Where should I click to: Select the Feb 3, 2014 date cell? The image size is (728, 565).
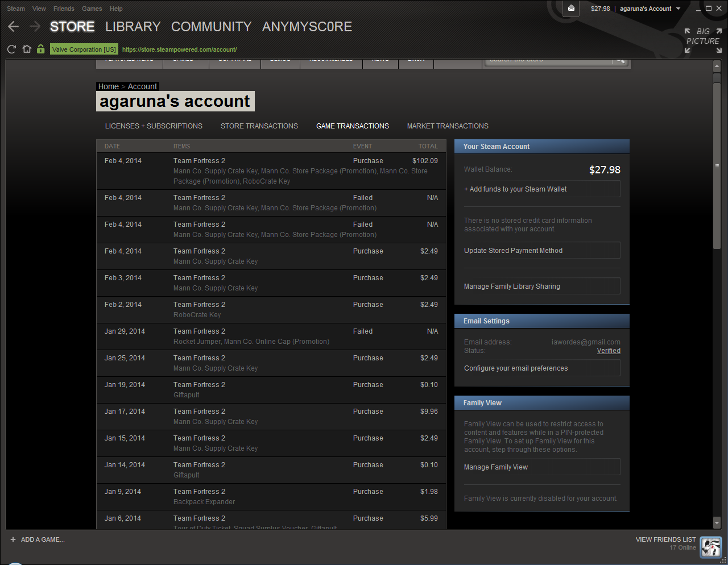[123, 278]
